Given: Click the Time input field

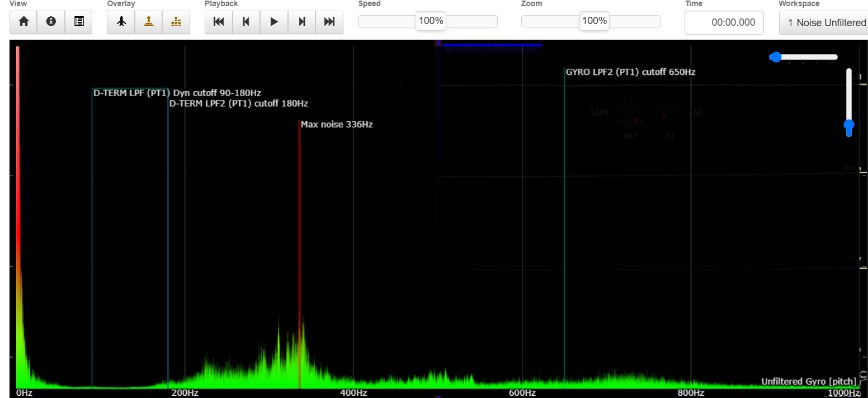Looking at the screenshot, I should 724,22.
